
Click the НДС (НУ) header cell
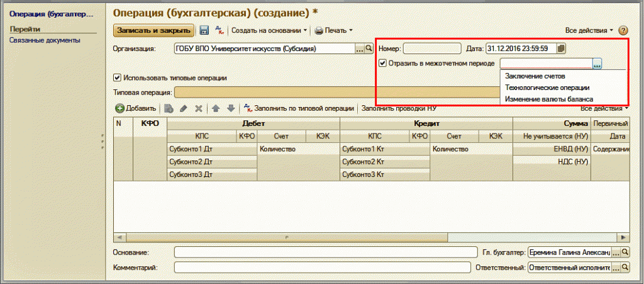(x=552, y=162)
